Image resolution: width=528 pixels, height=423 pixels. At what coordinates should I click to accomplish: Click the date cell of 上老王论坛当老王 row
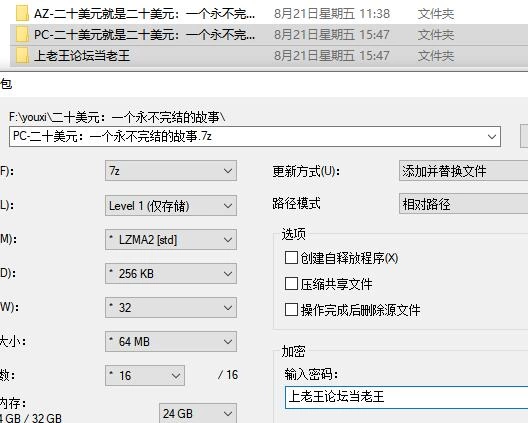[x=332, y=56]
